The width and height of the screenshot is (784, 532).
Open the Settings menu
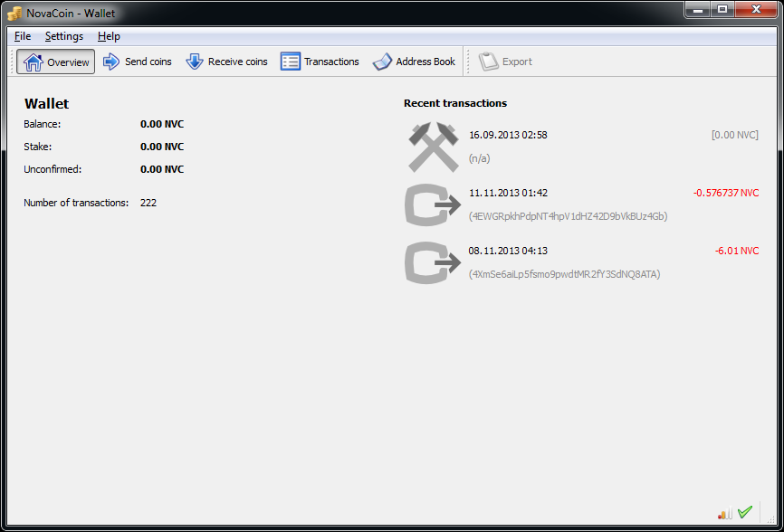point(64,36)
